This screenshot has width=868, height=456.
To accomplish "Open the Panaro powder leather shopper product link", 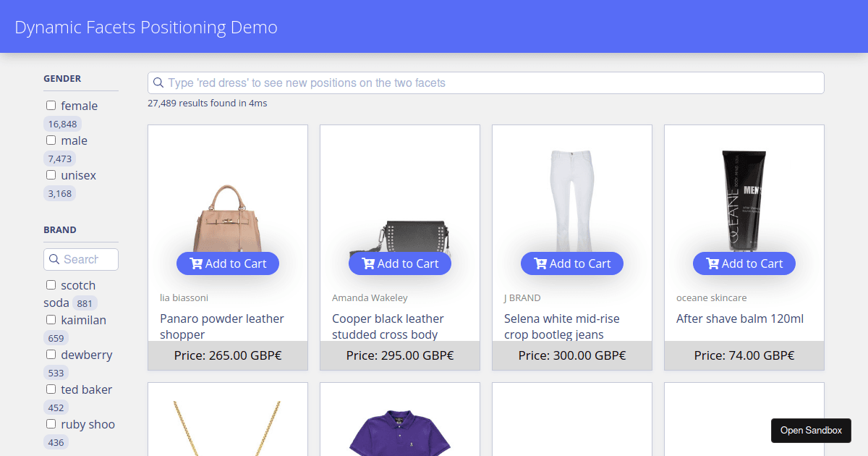I will pos(222,326).
